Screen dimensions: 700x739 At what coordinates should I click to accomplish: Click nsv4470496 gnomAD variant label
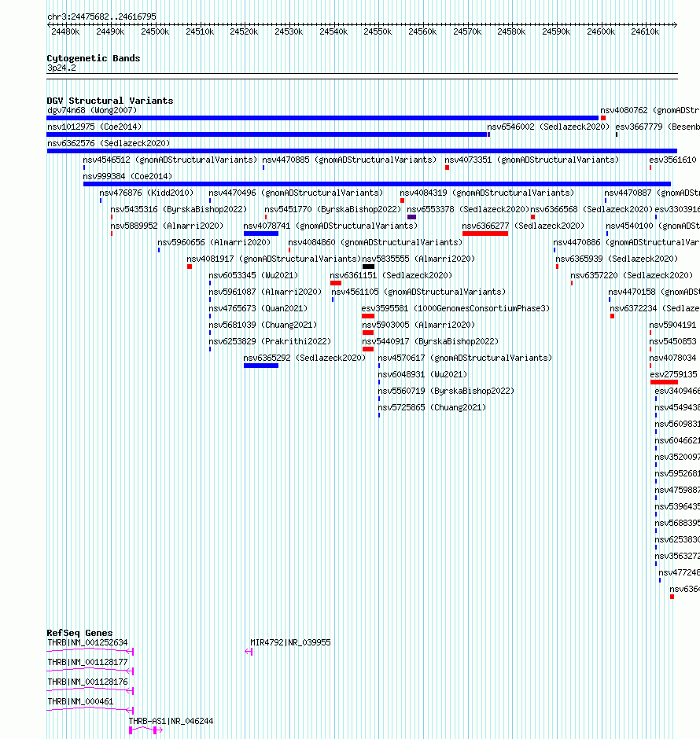pyautogui.click(x=296, y=193)
